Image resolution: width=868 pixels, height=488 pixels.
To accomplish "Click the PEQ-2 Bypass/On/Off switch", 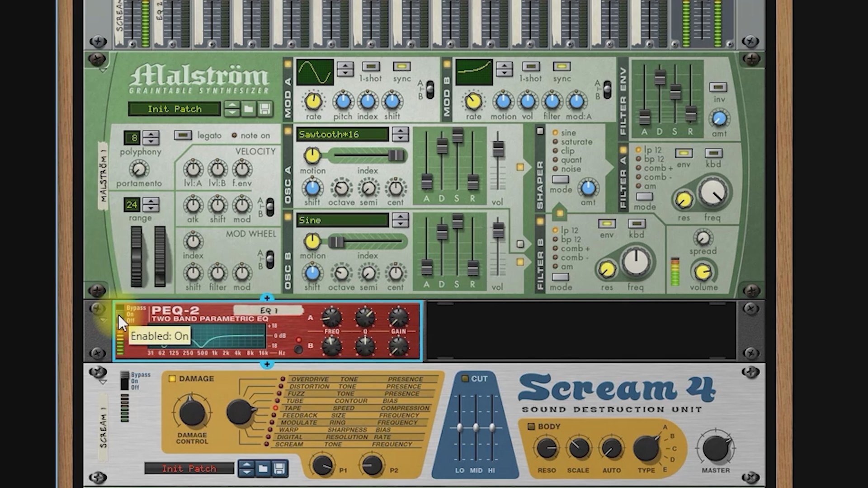I will [120, 314].
